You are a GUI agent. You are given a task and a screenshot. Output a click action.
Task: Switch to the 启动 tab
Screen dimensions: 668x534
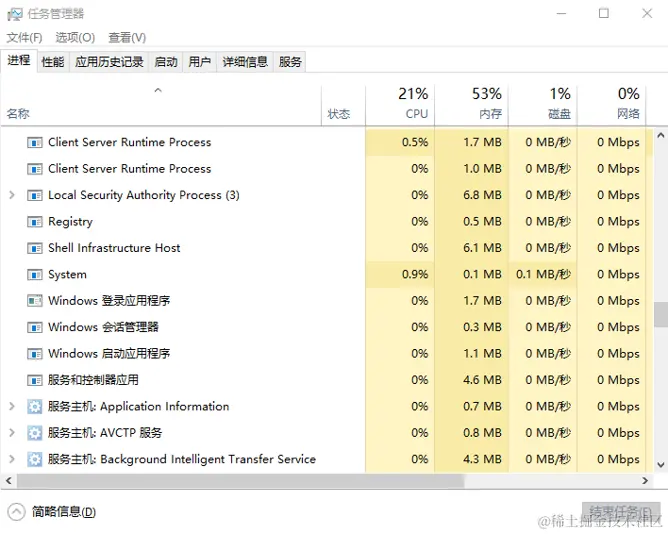(166, 62)
